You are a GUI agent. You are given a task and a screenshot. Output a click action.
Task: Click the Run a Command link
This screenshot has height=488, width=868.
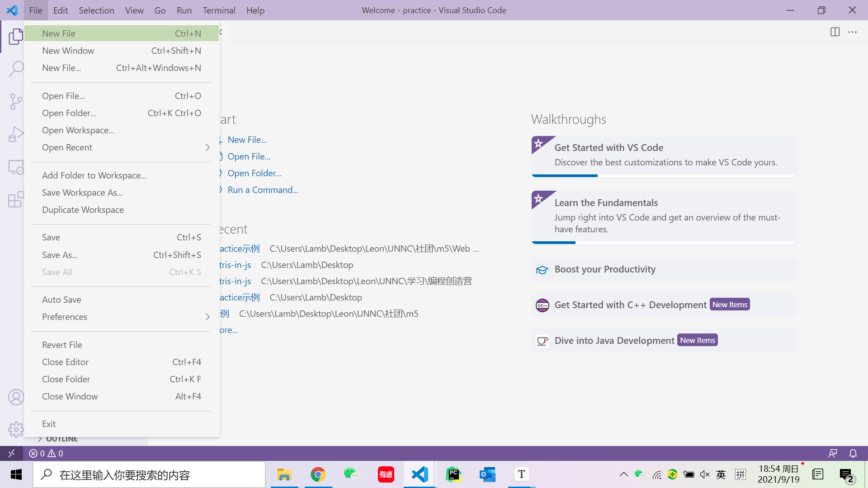click(x=263, y=189)
